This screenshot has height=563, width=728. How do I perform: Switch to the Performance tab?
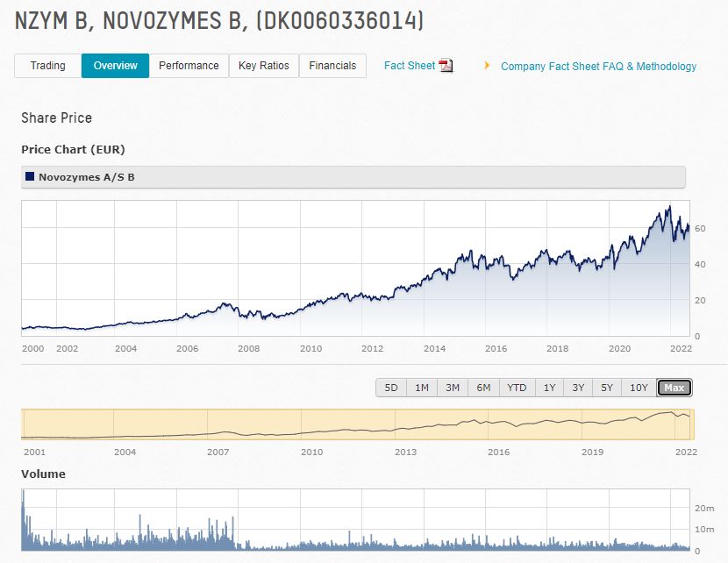click(189, 65)
